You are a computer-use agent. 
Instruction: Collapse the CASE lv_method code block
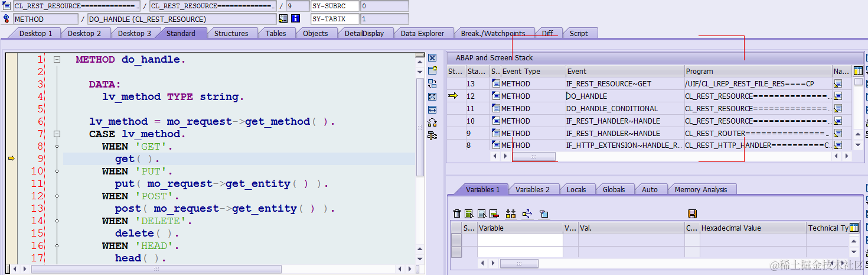57,134
